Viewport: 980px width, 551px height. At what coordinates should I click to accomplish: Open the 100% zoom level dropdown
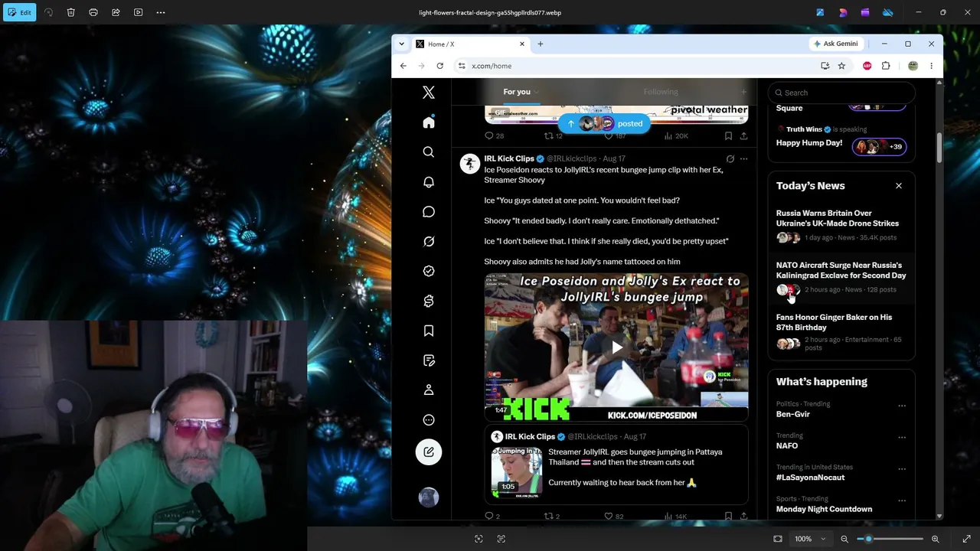(810, 539)
